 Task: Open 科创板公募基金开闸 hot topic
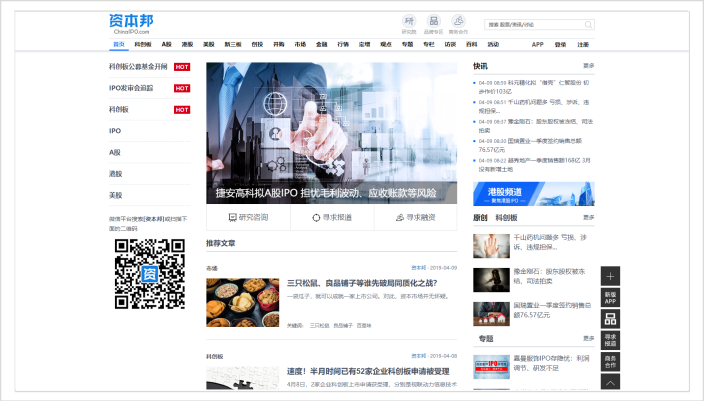[x=138, y=66]
